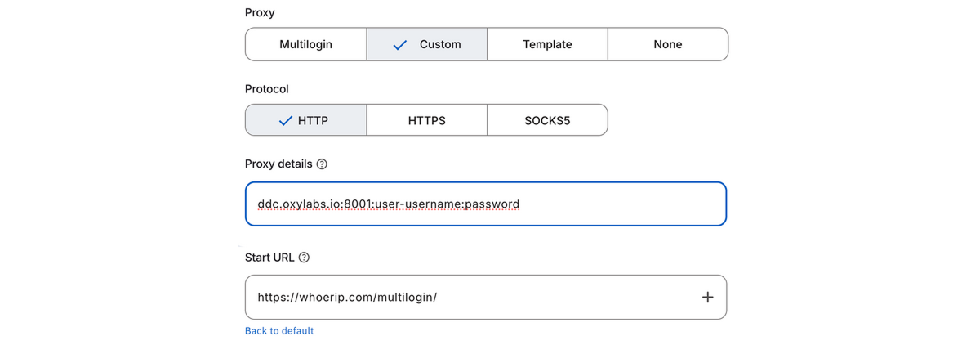Image resolution: width=980 pixels, height=345 pixels.
Task: Set the proxy to None
Action: (667, 44)
